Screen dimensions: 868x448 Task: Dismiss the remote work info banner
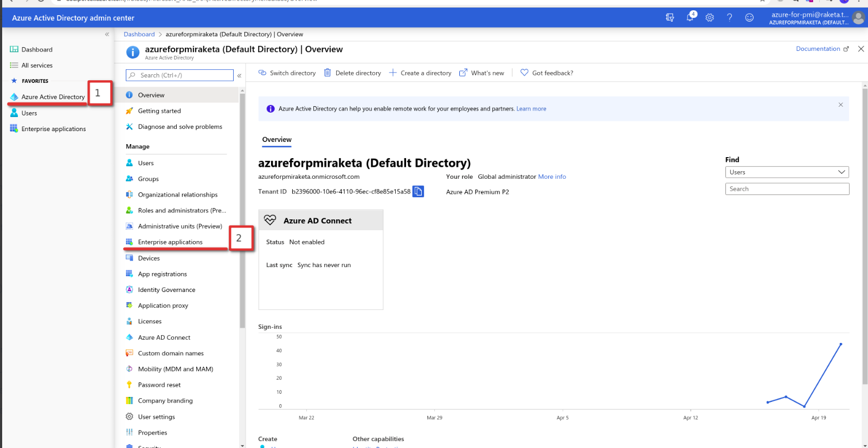tap(841, 105)
